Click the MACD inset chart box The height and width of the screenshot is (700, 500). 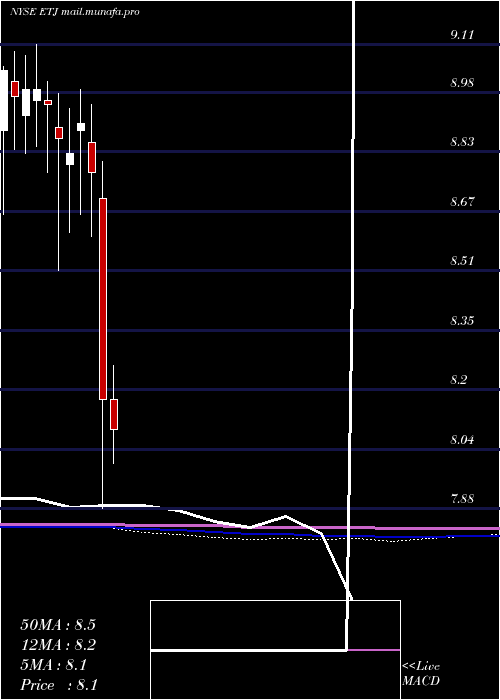(x=275, y=650)
